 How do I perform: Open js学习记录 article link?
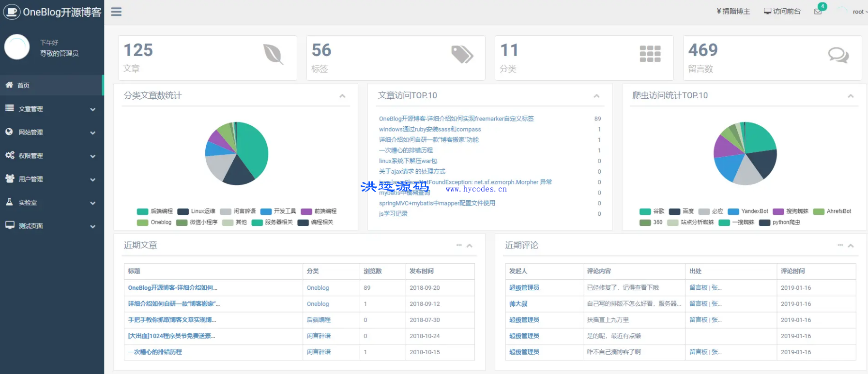coord(393,213)
